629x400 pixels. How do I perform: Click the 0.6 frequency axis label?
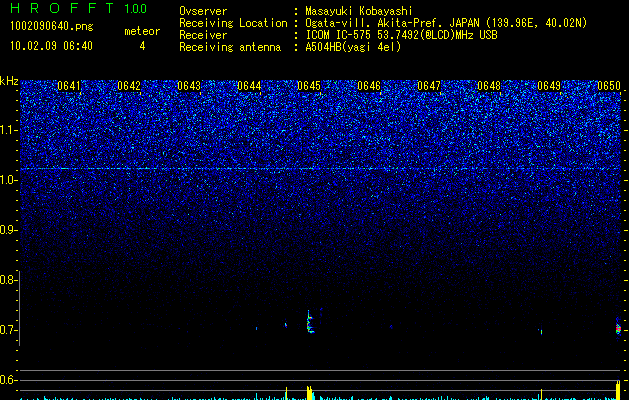tap(7, 380)
